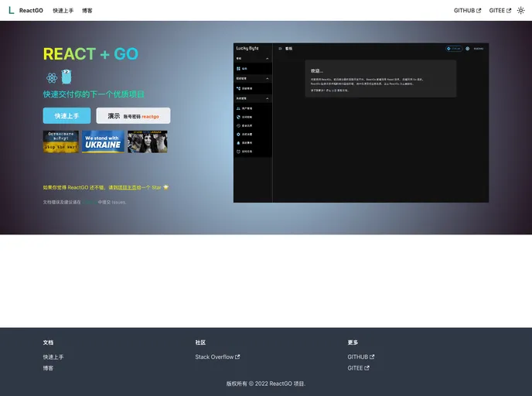The height and width of the screenshot is (396, 532).
Task: Open GITHUB link in the footer
Action: pos(361,357)
